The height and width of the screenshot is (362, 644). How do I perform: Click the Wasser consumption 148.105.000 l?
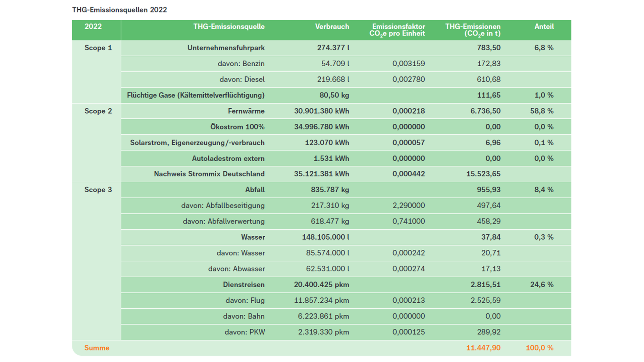tap(325, 237)
